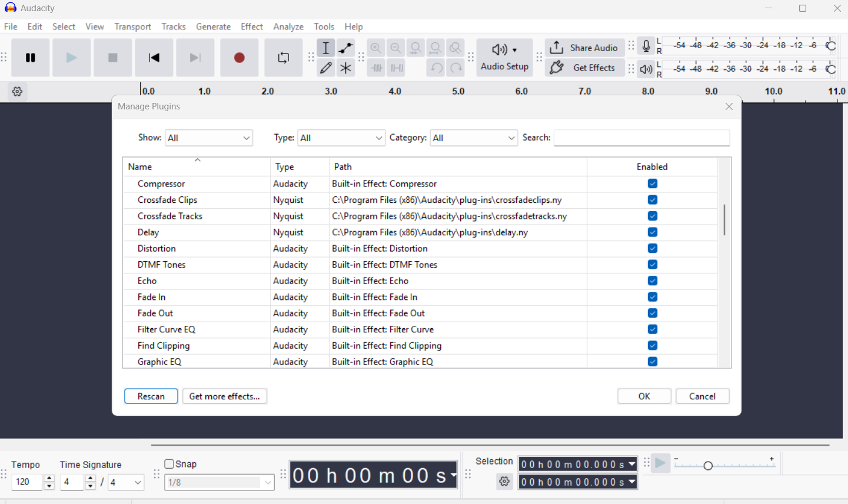Disable the Compressor plugin checkbox
The height and width of the screenshot is (504, 848).
653,183
